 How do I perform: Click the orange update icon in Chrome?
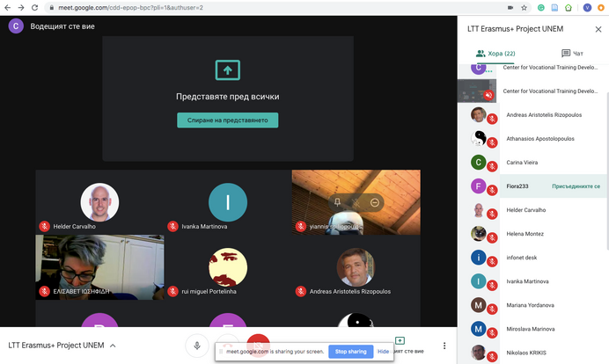tap(601, 7)
